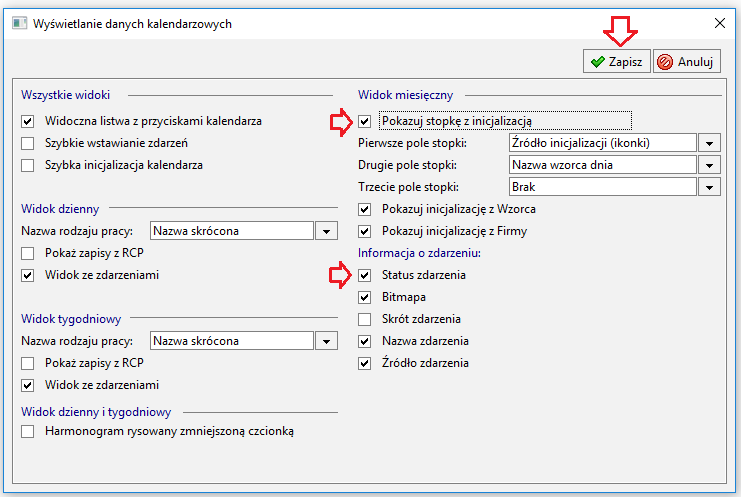
Task: Toggle Widoczna listwa z przyciskami kalendarza checkbox
Action: pyautogui.click(x=27, y=121)
